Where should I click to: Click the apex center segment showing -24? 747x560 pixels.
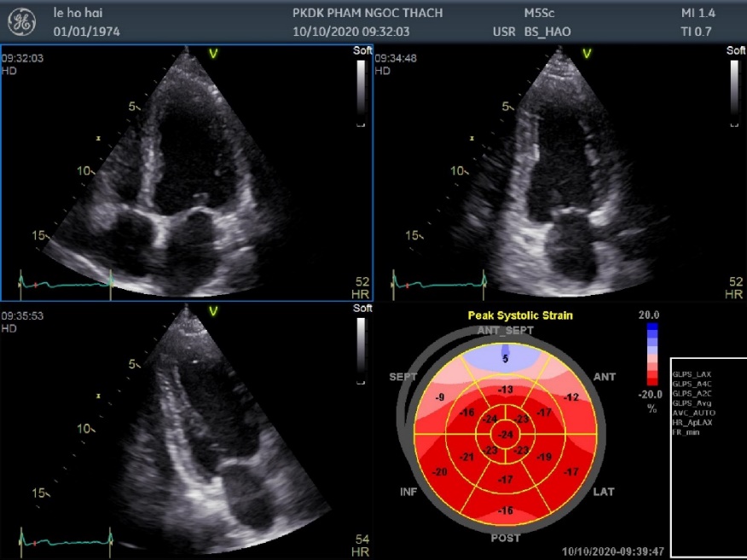[x=506, y=435]
